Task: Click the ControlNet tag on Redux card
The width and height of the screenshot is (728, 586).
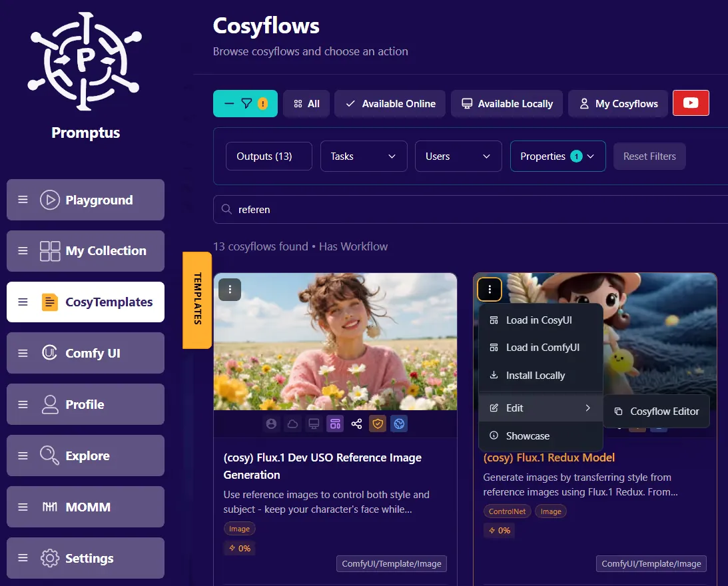Action: pyautogui.click(x=507, y=511)
